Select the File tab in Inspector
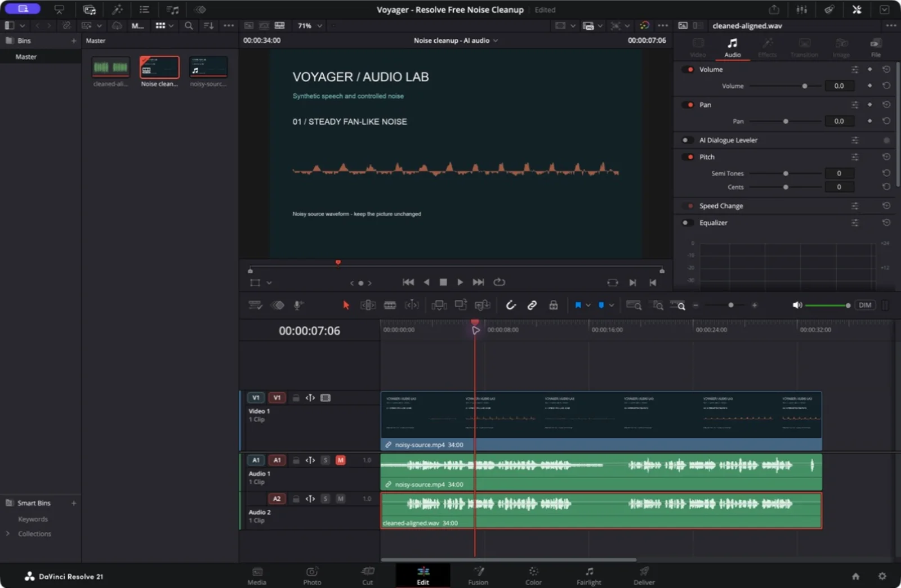 pos(876,48)
